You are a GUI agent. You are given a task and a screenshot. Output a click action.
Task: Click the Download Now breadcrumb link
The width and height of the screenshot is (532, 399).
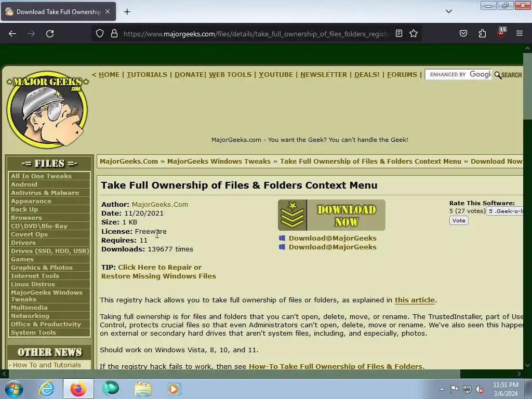click(x=496, y=161)
